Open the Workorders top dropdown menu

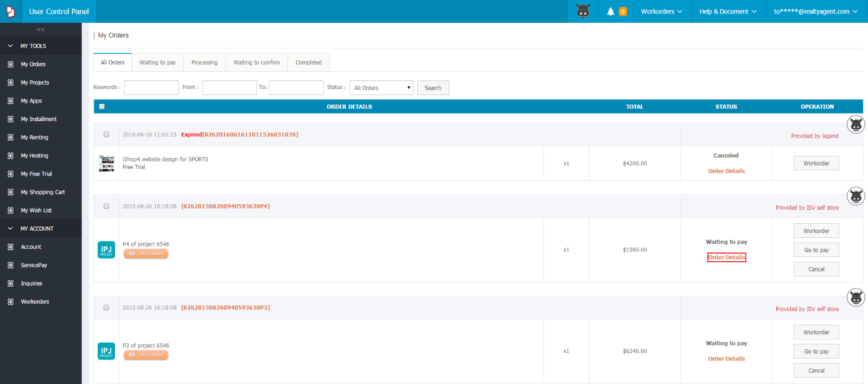point(661,11)
